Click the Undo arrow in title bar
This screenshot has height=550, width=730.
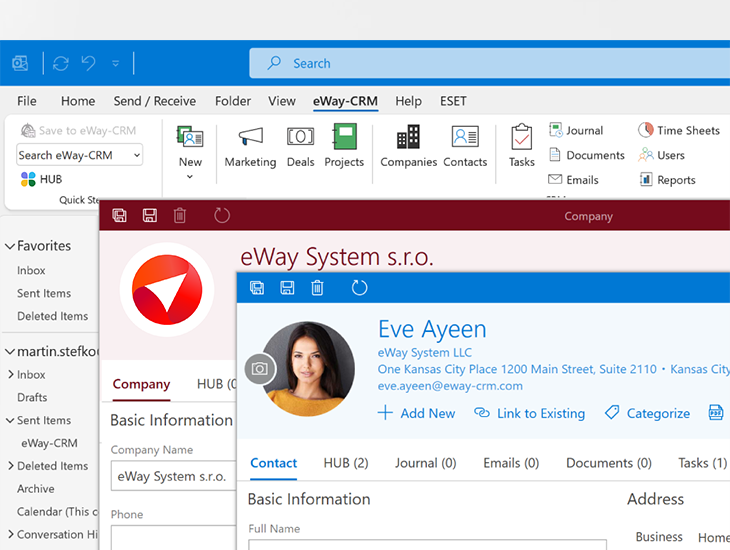point(88,62)
